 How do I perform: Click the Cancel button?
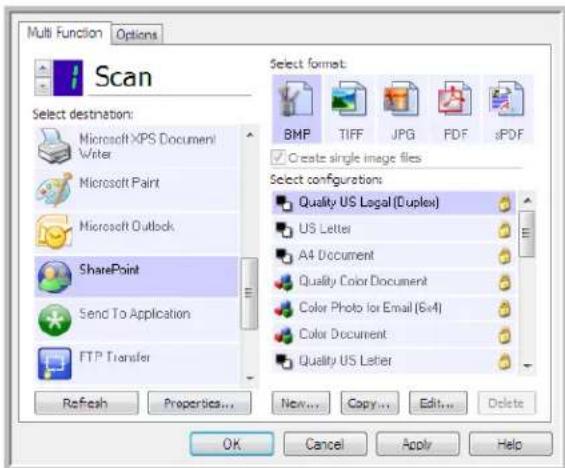click(325, 444)
